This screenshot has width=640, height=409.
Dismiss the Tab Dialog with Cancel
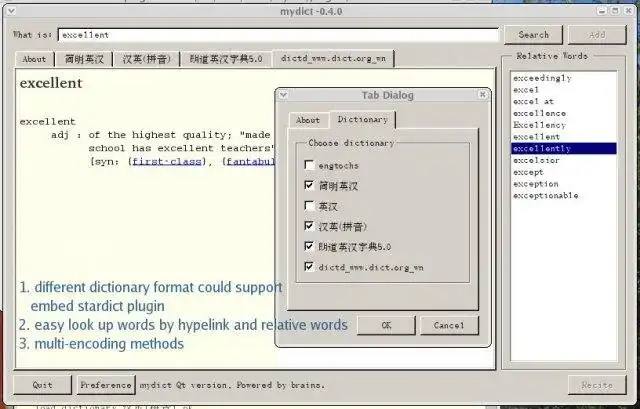click(x=449, y=325)
